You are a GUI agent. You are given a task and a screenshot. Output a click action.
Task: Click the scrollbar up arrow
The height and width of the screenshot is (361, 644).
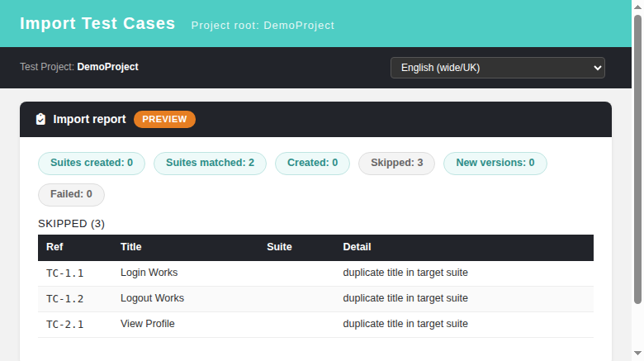637,7
